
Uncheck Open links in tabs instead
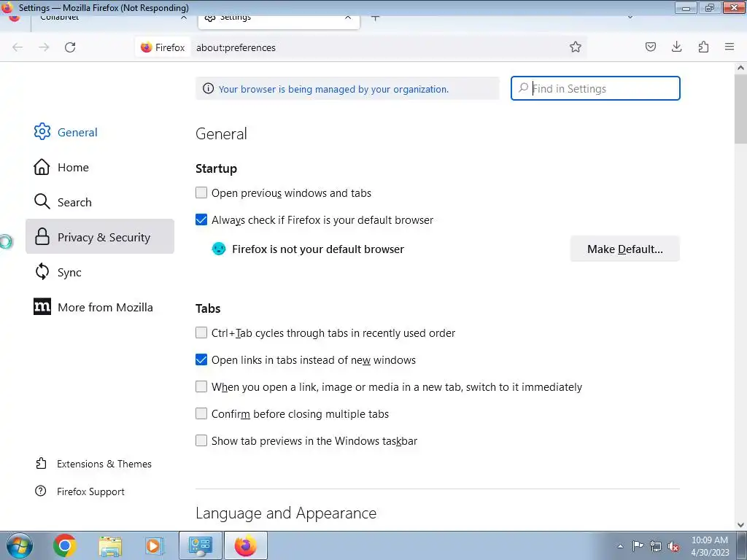(201, 359)
